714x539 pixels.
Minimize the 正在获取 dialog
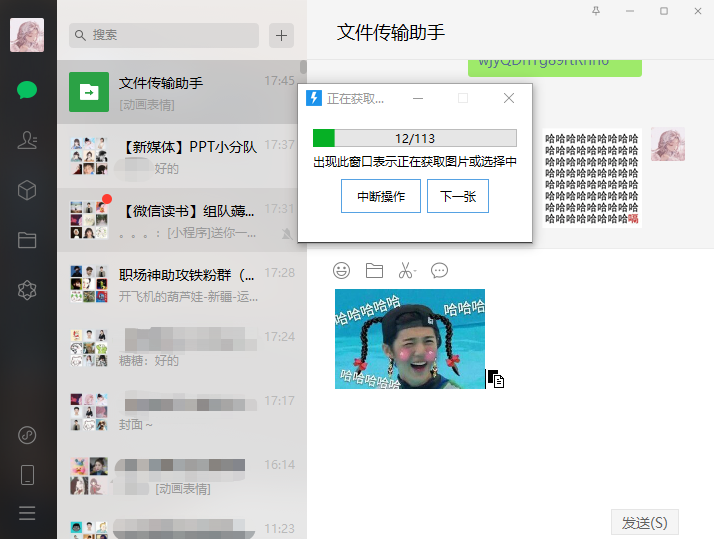[418, 98]
